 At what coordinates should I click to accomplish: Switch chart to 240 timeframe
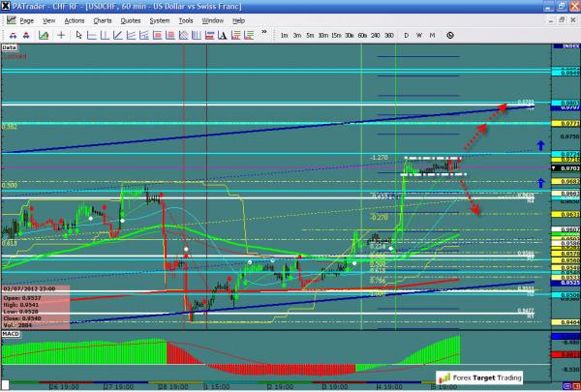(376, 36)
